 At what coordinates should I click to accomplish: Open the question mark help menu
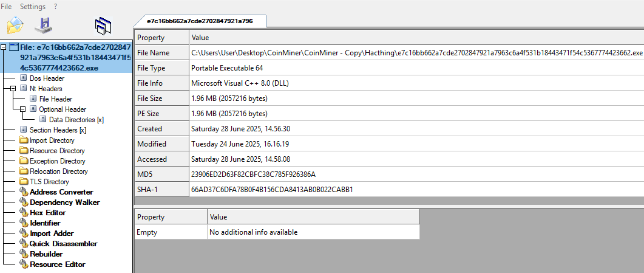click(56, 7)
